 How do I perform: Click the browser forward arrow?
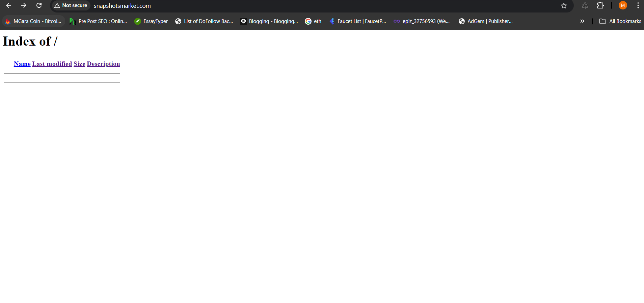24,5
